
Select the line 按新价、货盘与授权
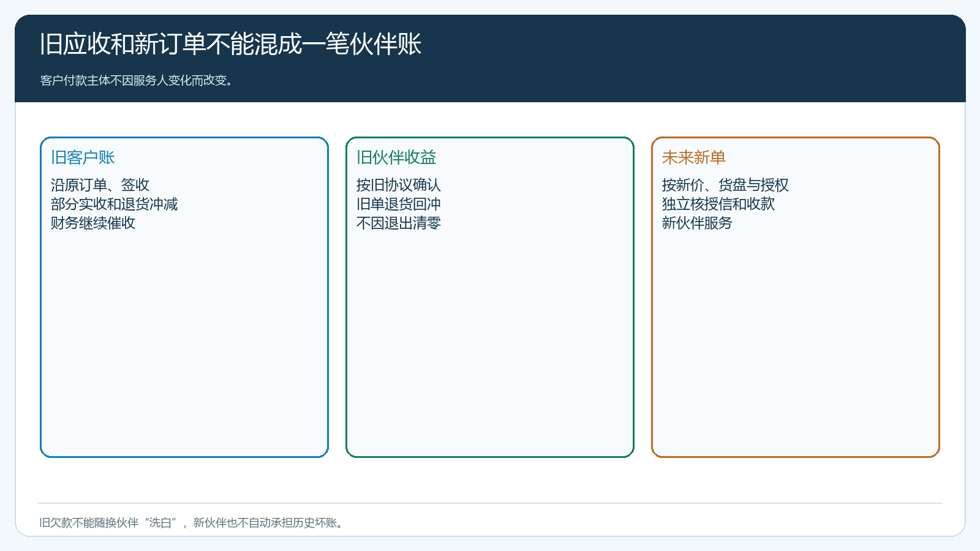click(725, 185)
